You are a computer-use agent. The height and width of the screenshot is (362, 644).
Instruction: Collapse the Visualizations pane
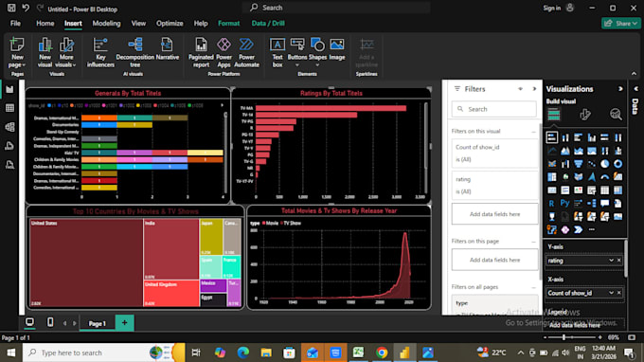(x=620, y=89)
